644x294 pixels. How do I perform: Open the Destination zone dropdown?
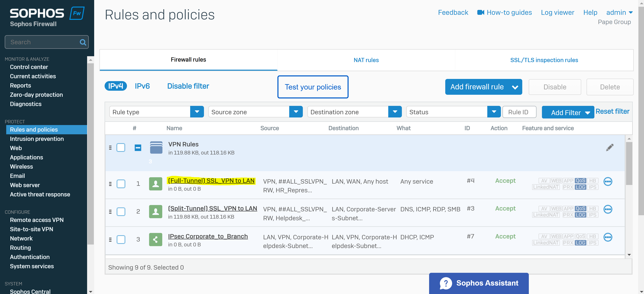coord(354,112)
